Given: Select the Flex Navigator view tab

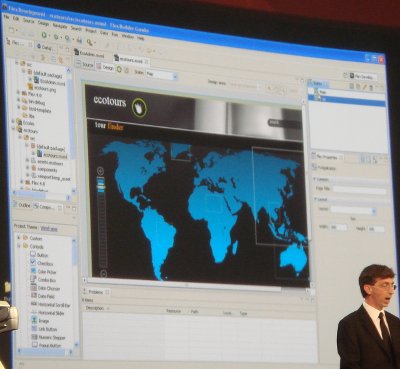Looking at the screenshot, I should point(20,43).
